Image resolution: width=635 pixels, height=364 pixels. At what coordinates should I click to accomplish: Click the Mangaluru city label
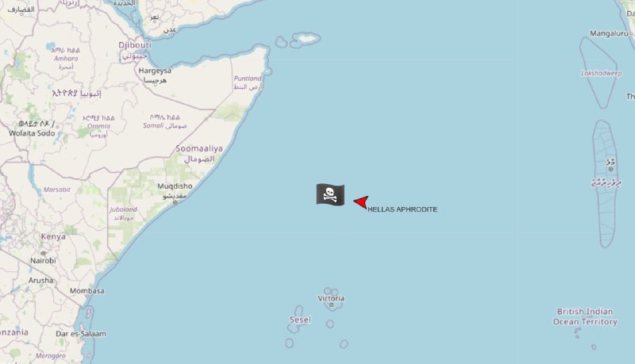(x=609, y=33)
